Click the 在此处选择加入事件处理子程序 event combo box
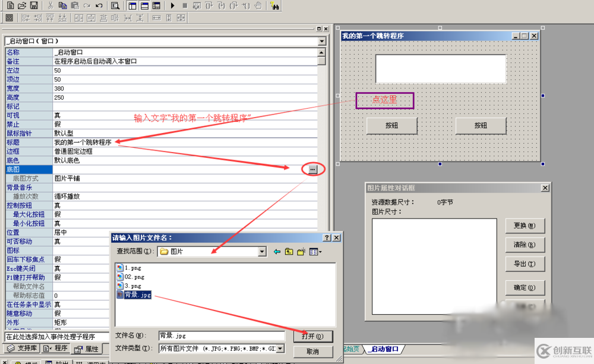The width and height of the screenshot is (594, 364). [x=57, y=336]
